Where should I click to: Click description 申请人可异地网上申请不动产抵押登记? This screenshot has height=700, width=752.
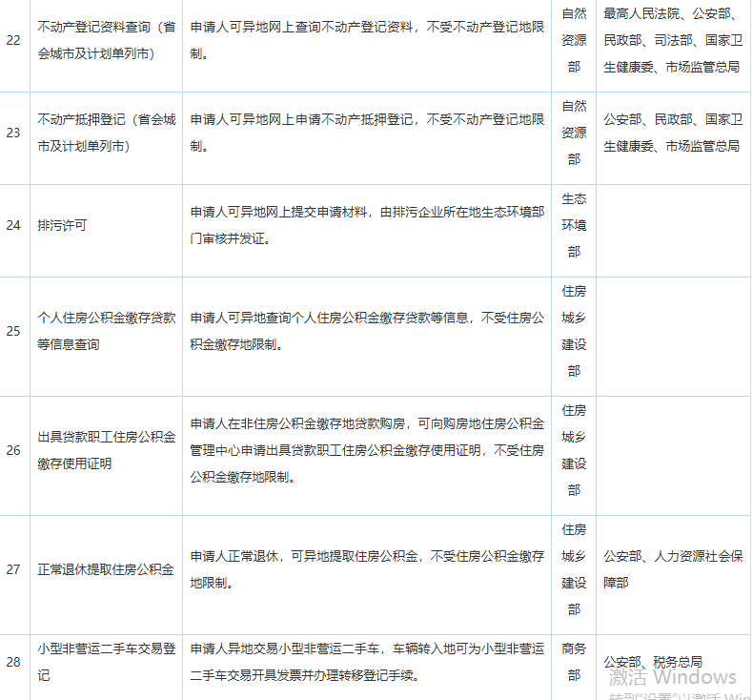tap(367, 133)
